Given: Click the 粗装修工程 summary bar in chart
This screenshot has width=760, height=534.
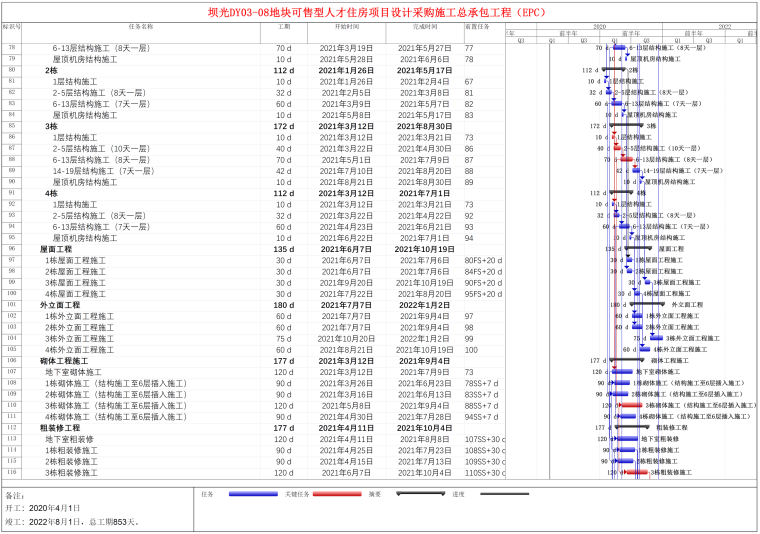Looking at the screenshot, I should click(632, 428).
